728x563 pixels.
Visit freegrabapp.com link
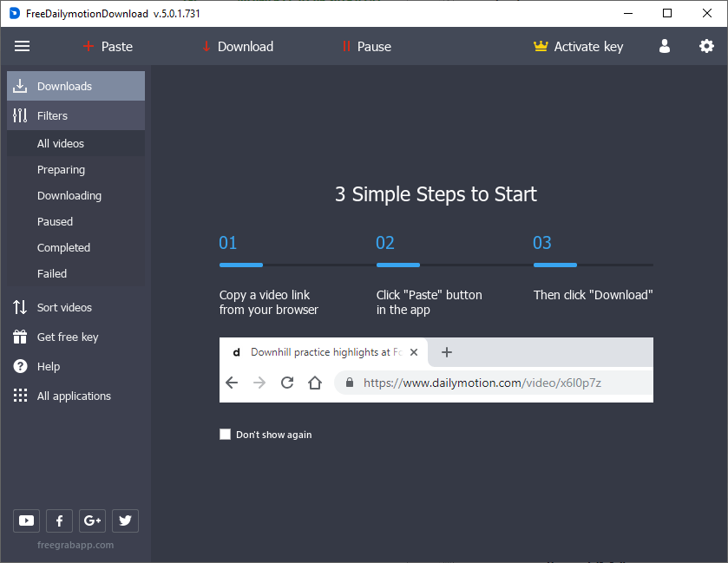click(x=75, y=545)
